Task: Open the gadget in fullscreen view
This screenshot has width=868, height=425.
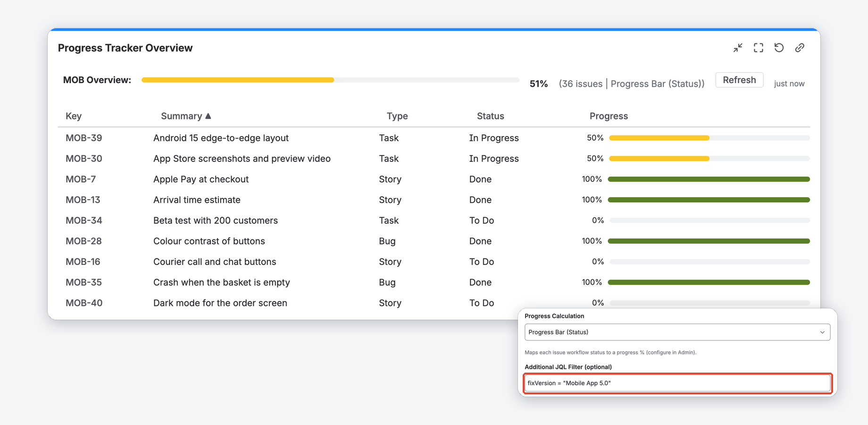Action: pos(759,48)
